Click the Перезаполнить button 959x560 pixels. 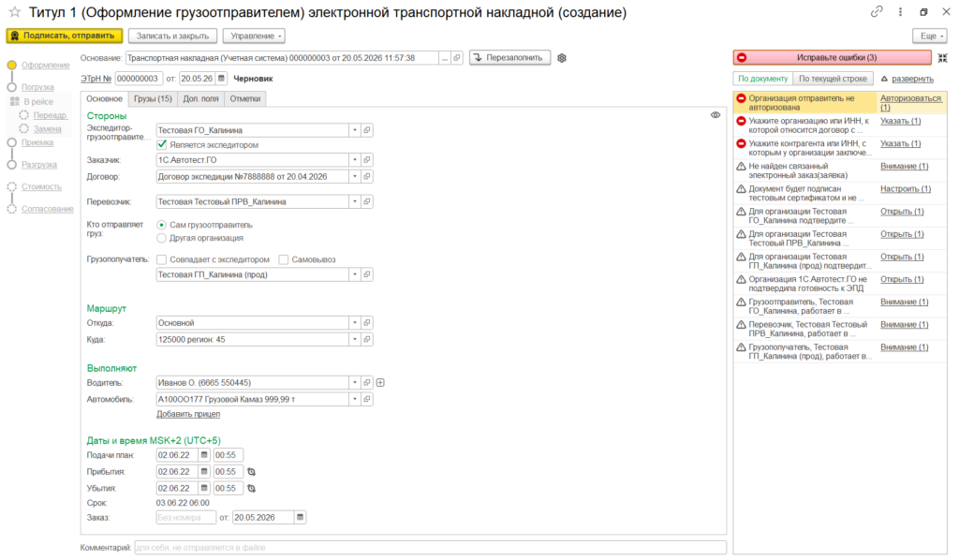(x=510, y=58)
